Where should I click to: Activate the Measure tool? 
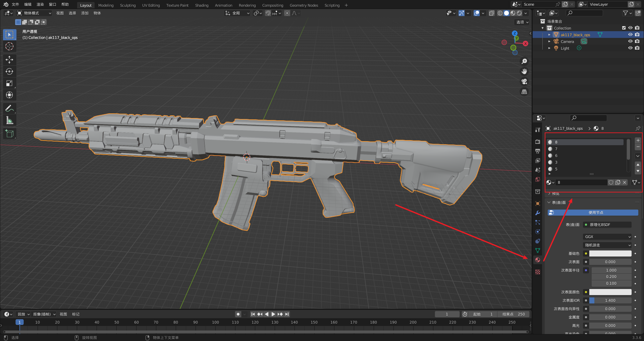(9, 120)
